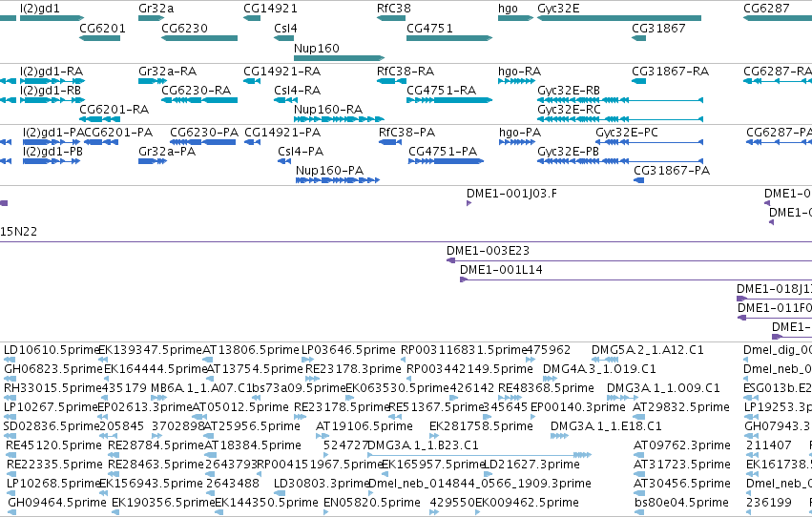Select the Gyc32E-PC CDS feature
This screenshot has height=517, width=812.
coord(650,142)
